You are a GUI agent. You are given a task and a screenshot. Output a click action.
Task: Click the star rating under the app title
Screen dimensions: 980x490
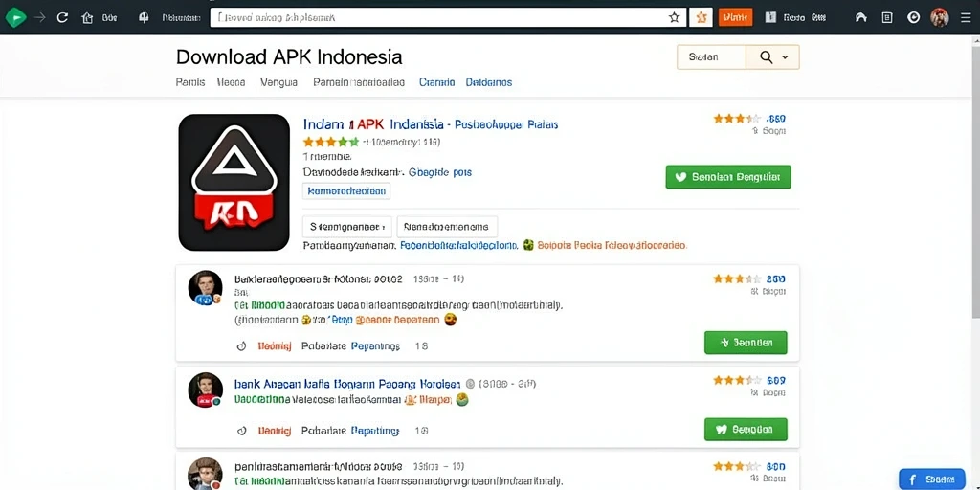[331, 142]
